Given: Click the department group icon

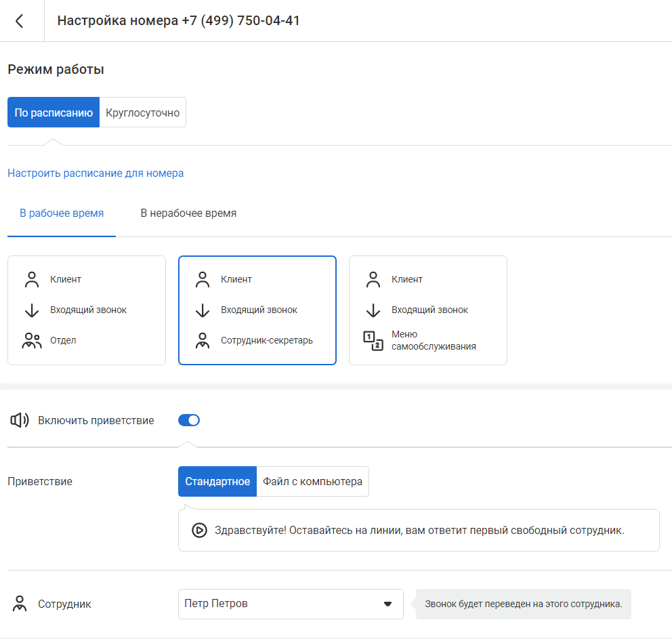Looking at the screenshot, I should (x=31, y=341).
